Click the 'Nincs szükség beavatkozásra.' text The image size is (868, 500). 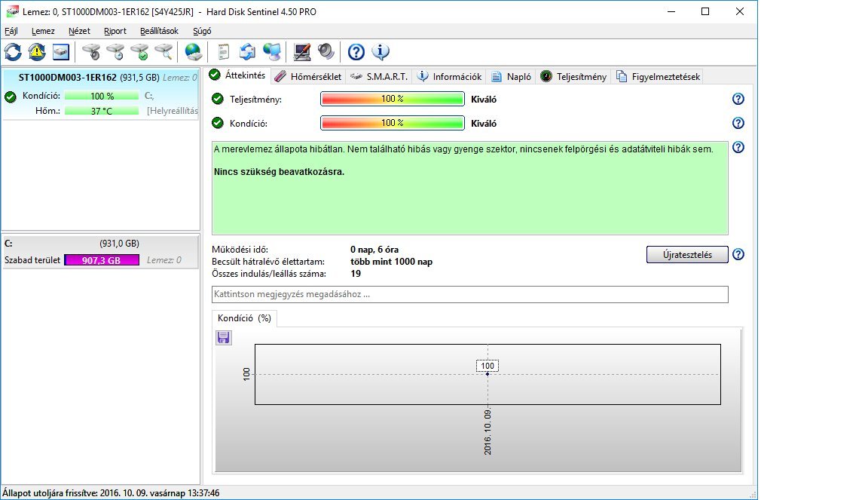[279, 172]
